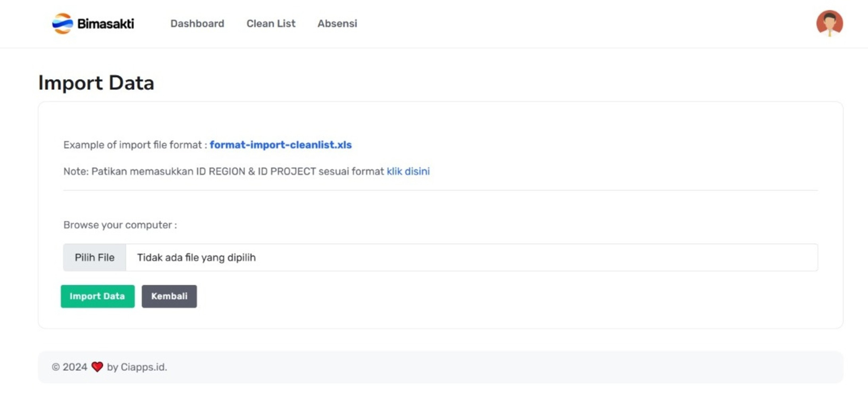Click the "Browse your computer" label

pyautogui.click(x=120, y=225)
